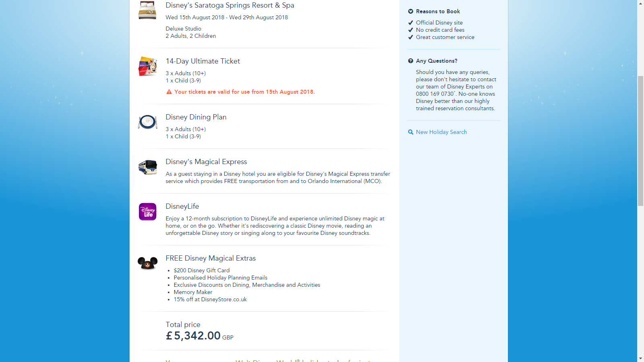Click the Saratoga Springs bed icon
This screenshot has height=362, width=644.
[x=147, y=10]
